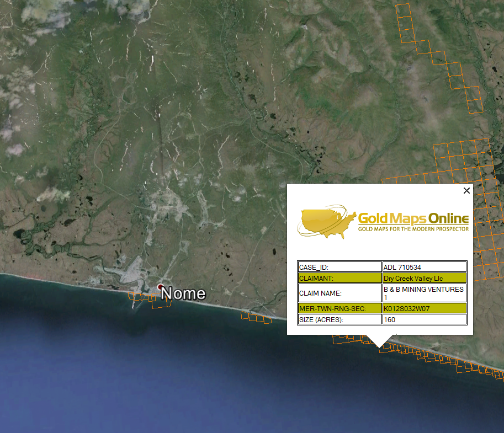
Task: Open the Gold Maps Online logo
Action: [x=383, y=222]
